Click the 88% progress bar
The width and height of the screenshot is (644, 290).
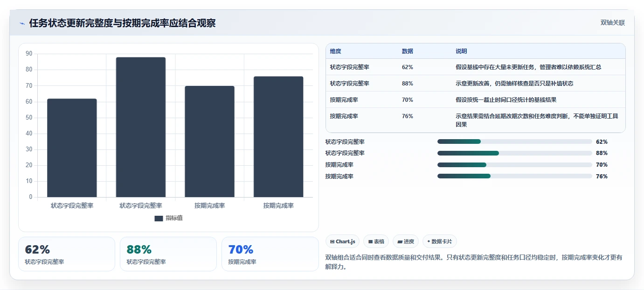(x=514, y=153)
